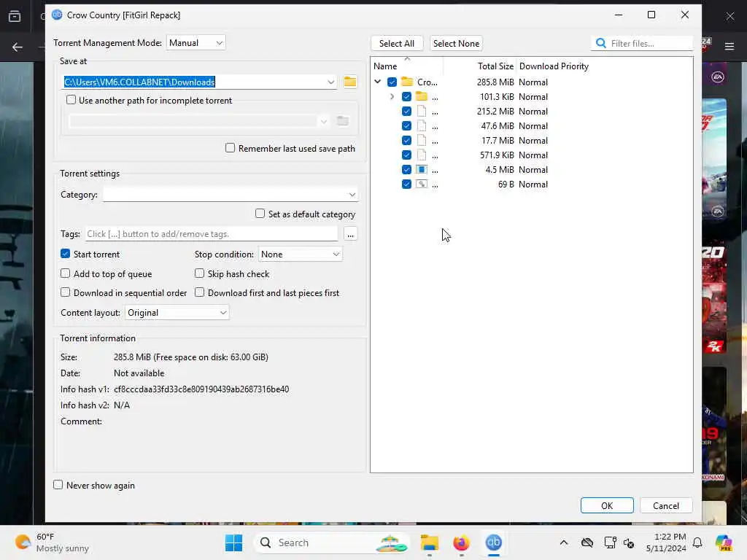Expand the 101.3 KiB subfolder

(392, 97)
